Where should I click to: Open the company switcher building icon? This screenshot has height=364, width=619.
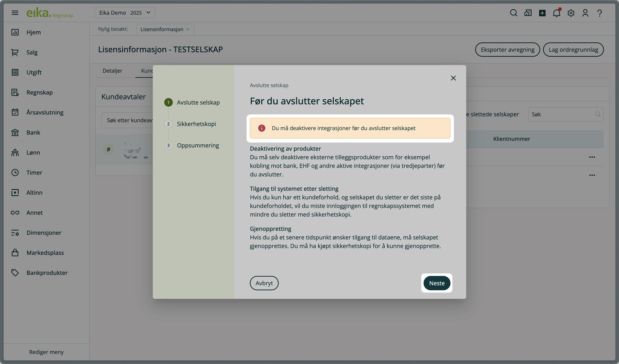tap(528, 13)
